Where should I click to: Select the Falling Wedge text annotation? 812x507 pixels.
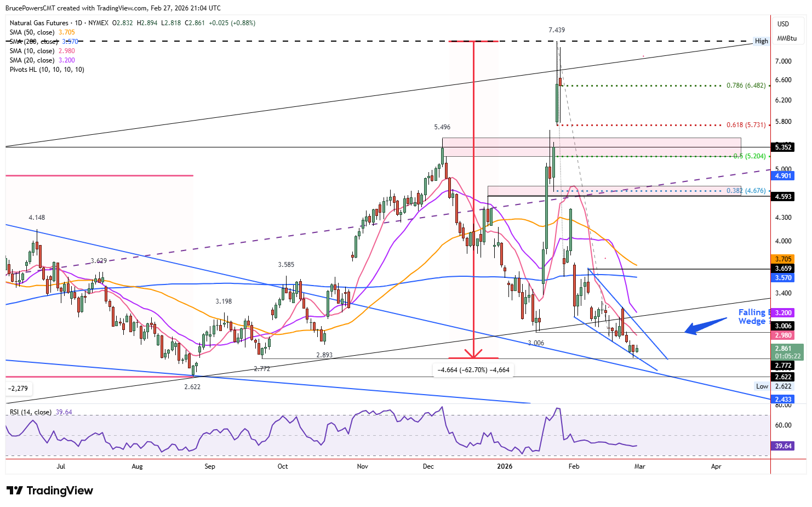[753, 317]
